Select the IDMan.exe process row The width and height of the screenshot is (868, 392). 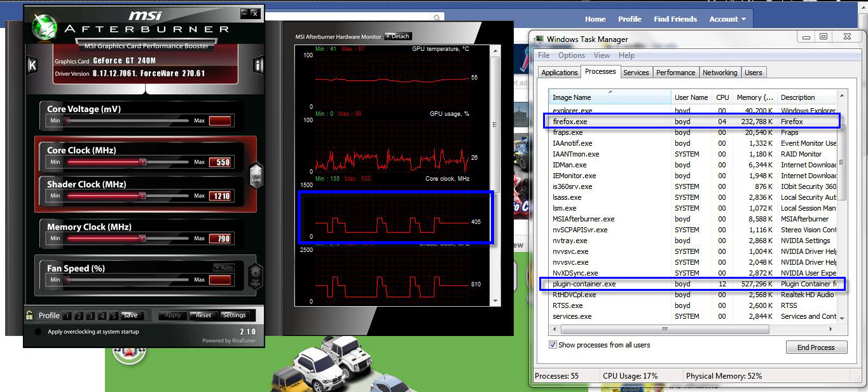(x=694, y=165)
